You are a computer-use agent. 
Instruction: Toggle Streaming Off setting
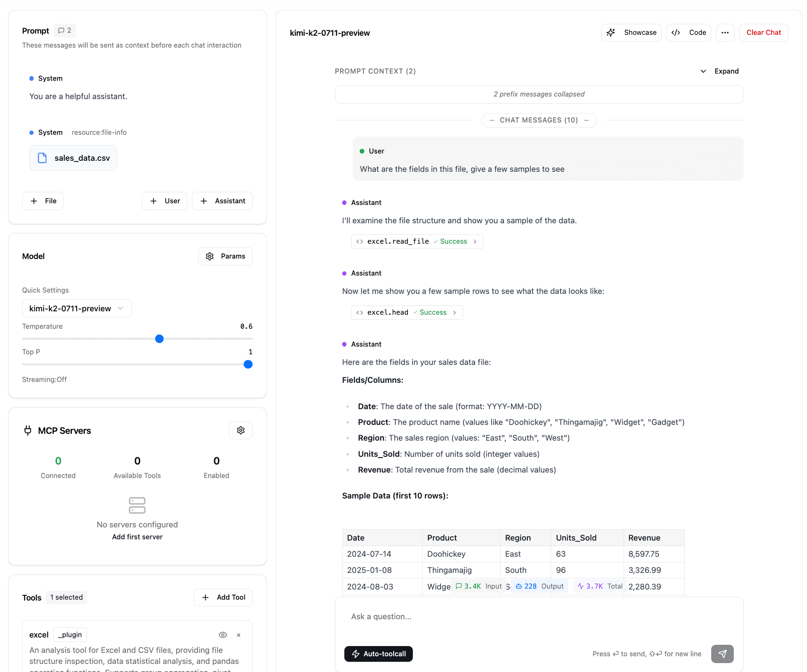[x=44, y=379]
